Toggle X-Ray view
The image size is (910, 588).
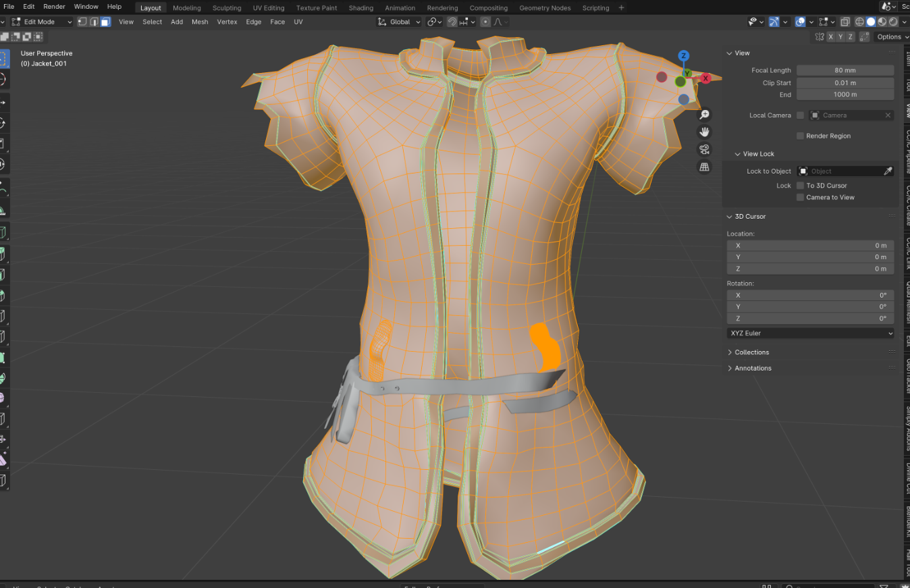845,22
